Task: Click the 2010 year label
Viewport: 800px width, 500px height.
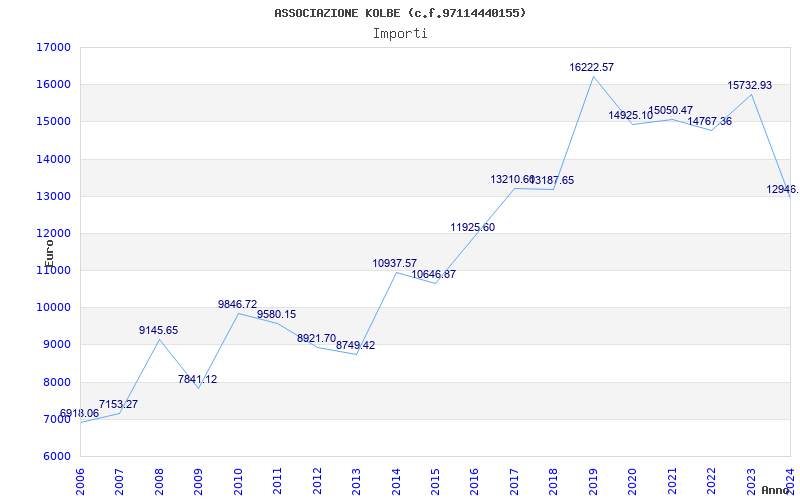Action: coord(238,482)
